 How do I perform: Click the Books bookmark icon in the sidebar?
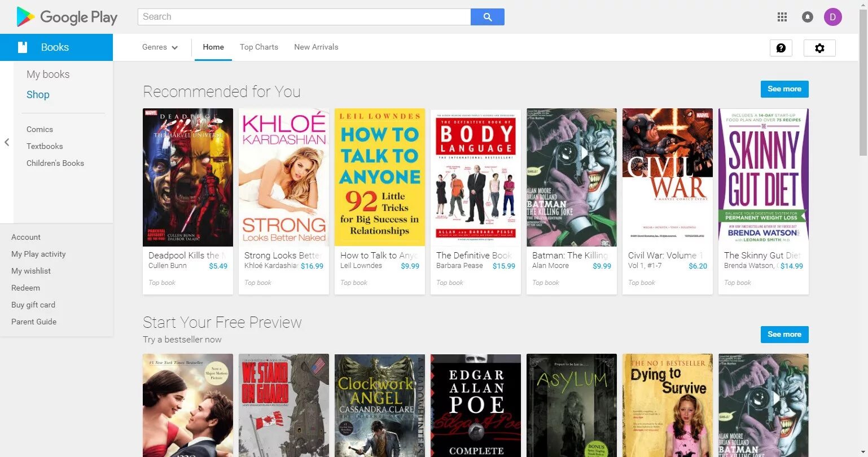pyautogui.click(x=23, y=47)
